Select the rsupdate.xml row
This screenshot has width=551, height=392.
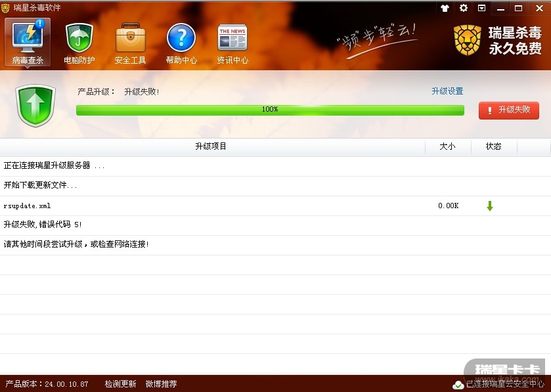click(276, 206)
